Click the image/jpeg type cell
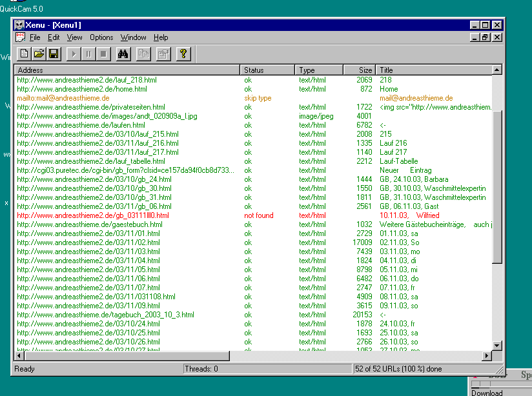Screen dimensions: 532x396 pos(316,116)
